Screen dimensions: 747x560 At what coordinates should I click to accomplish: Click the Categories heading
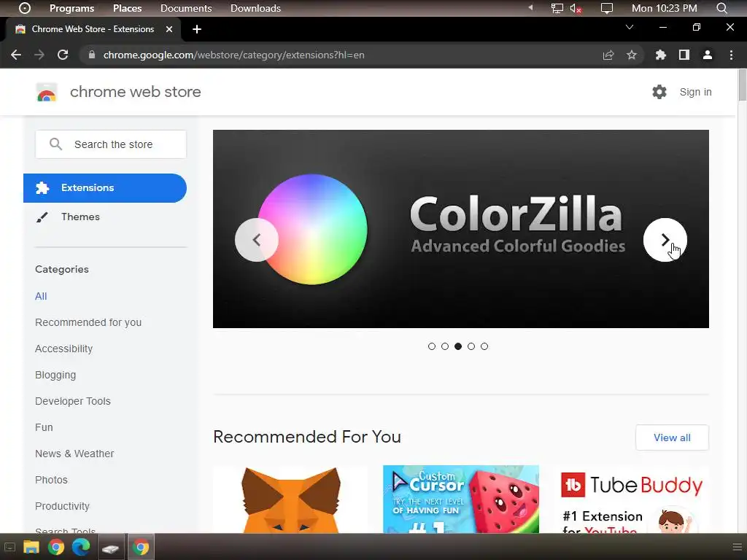click(62, 270)
